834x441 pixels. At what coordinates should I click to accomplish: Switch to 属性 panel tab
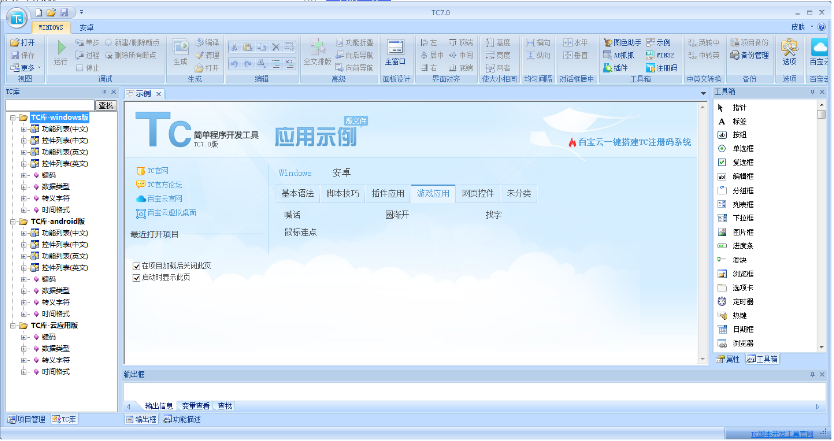pos(728,360)
